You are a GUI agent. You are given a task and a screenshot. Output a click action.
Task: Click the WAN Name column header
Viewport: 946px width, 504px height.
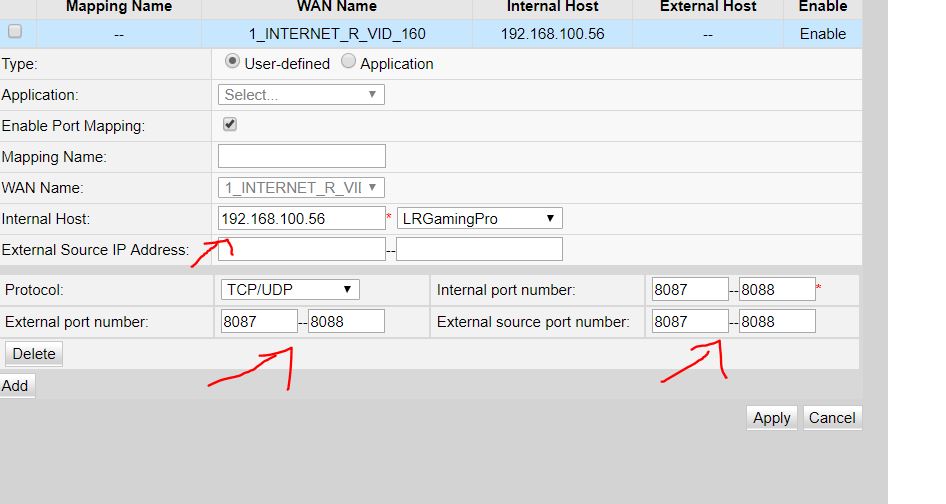point(337,7)
